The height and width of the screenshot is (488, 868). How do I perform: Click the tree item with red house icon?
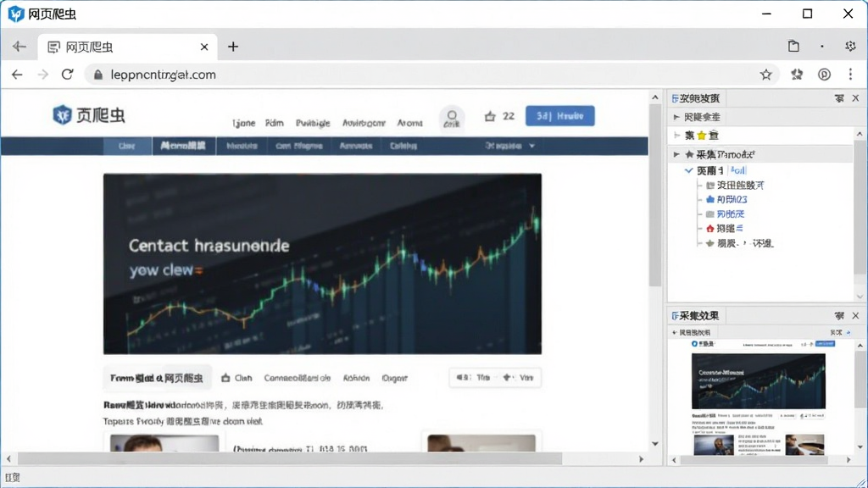(725, 228)
